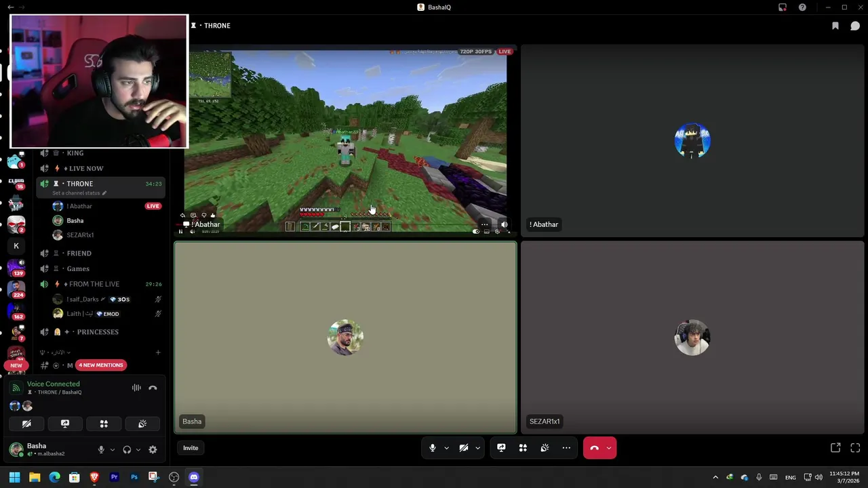Select the THRONE voice channel
The image size is (868, 488).
click(x=100, y=184)
